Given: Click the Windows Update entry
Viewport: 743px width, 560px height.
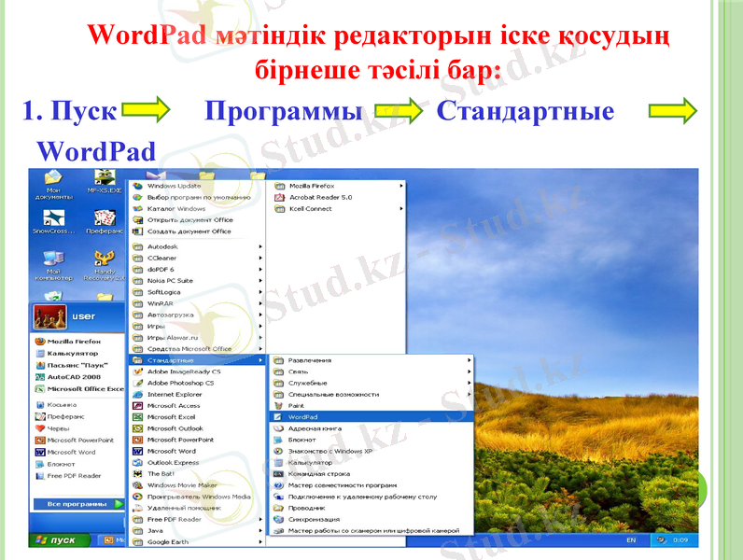Looking at the screenshot, I should point(197,186).
